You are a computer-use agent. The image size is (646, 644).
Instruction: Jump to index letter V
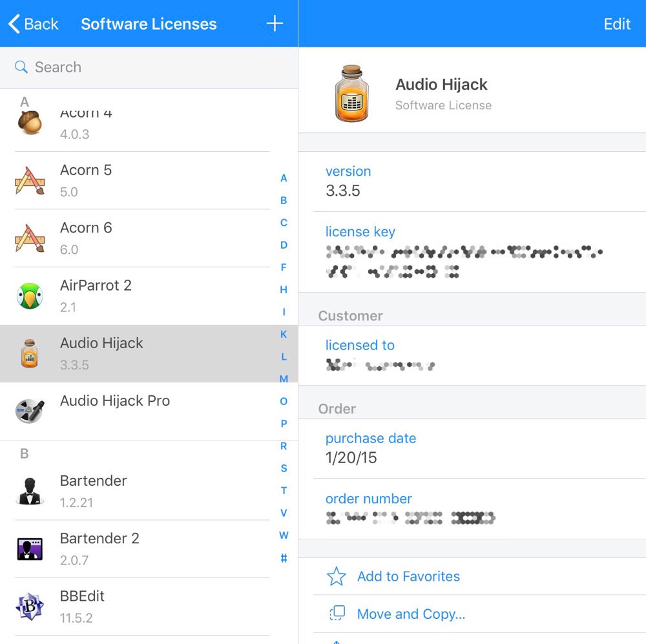coord(284,513)
